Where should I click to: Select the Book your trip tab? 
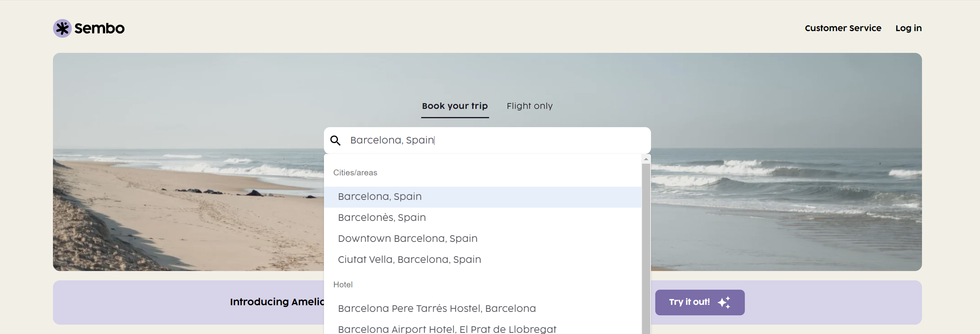pyautogui.click(x=455, y=106)
